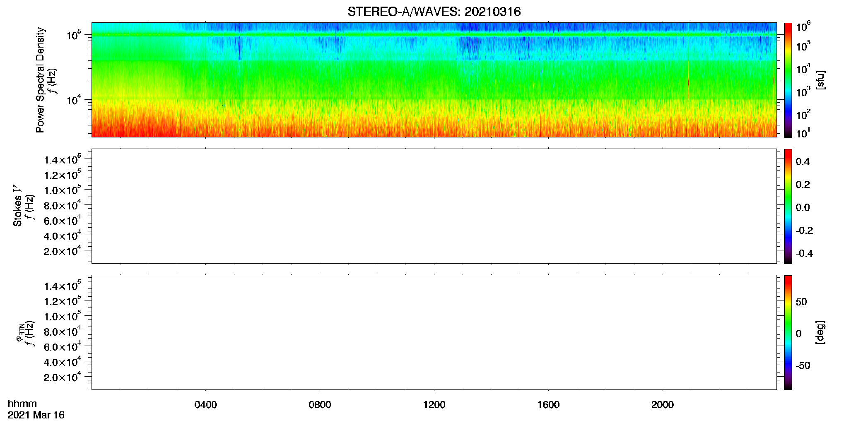Click the 1600 time tick label
Image resolution: width=868 pixels, height=447 pixels.
[x=548, y=405]
